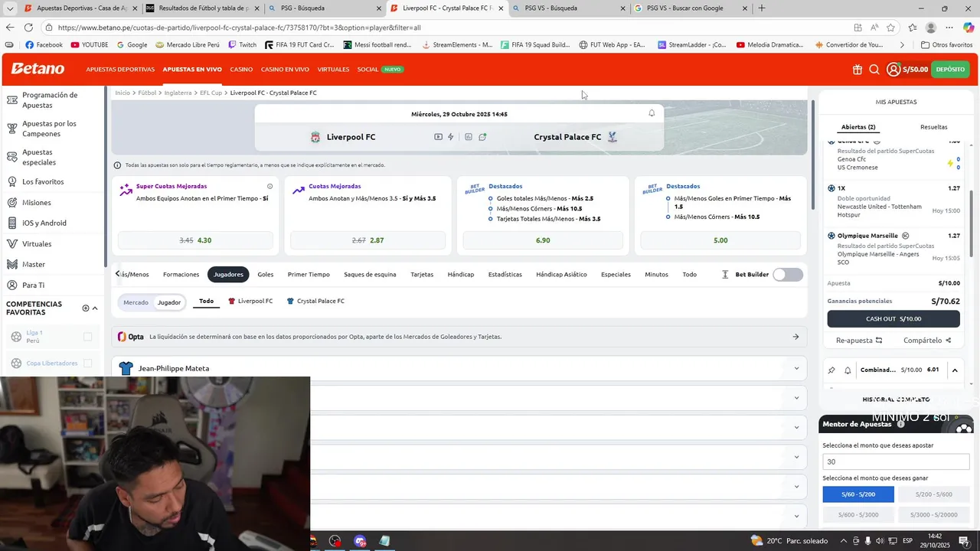Screen dimensions: 980x551
Task: Expand the third player row chevron
Action: [x=796, y=428]
